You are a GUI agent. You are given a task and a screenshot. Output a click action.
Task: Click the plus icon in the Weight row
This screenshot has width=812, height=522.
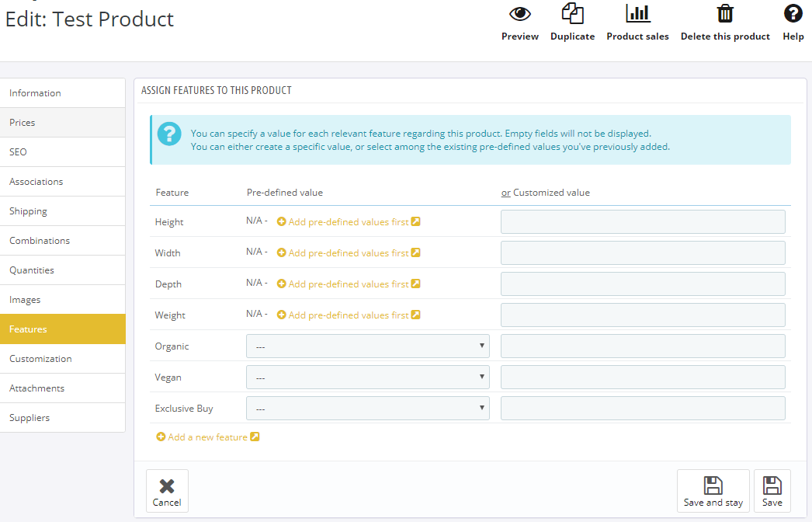(x=281, y=315)
